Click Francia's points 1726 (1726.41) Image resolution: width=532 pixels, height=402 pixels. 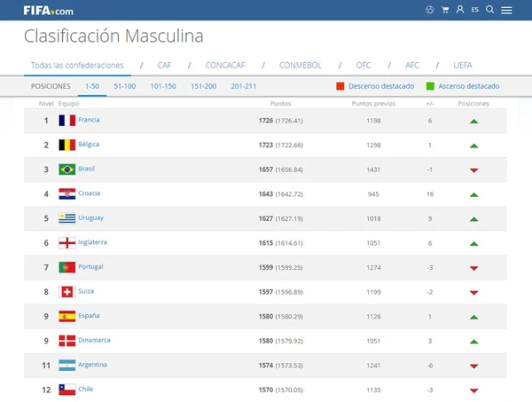pyautogui.click(x=280, y=121)
